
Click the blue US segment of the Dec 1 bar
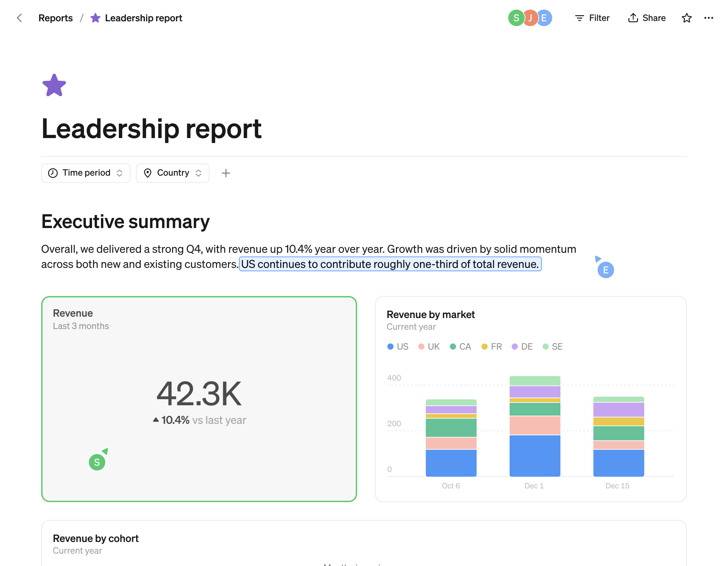click(535, 455)
